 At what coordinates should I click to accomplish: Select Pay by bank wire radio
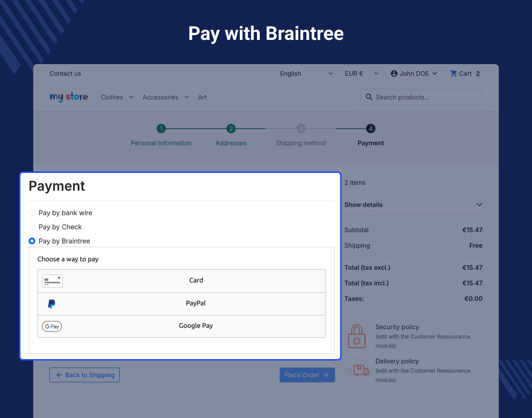coord(32,213)
